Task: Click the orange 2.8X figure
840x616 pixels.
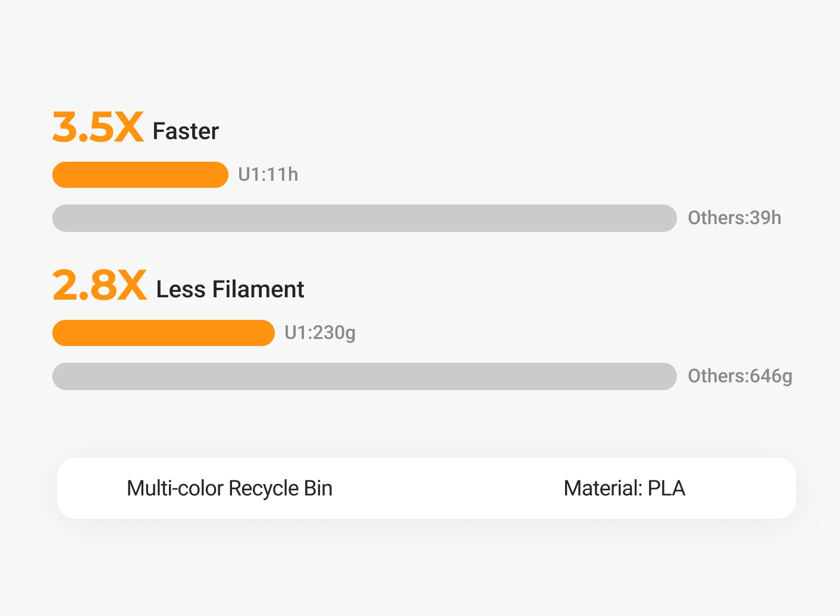Action: (99, 285)
